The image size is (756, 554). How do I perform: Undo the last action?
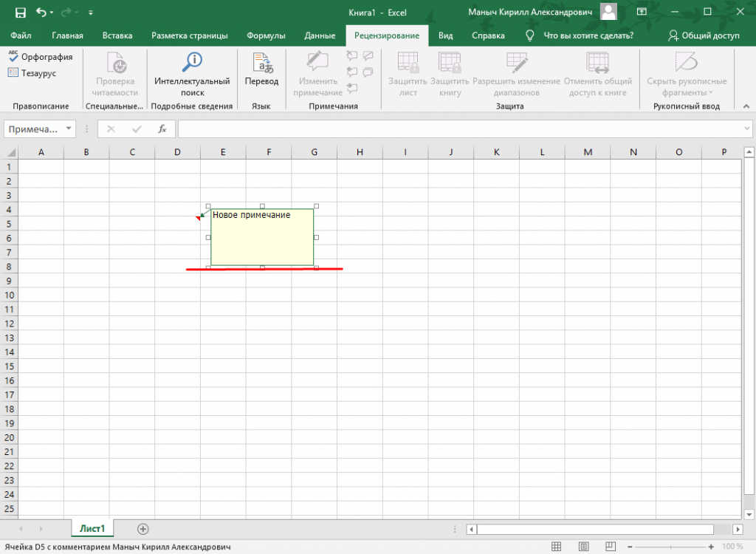tap(41, 13)
